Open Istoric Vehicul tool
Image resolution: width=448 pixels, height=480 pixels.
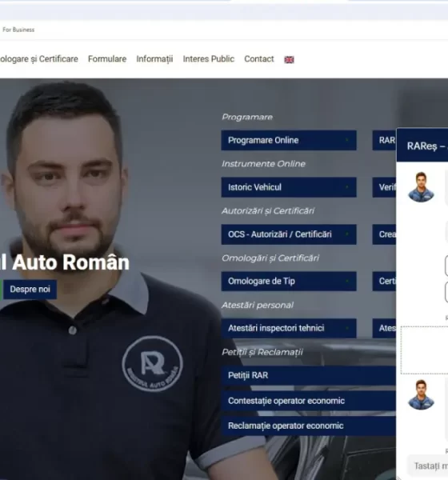tap(289, 187)
